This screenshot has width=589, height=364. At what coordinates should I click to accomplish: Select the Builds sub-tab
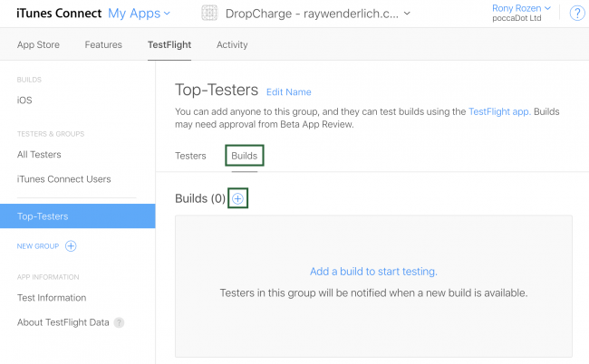coord(244,156)
